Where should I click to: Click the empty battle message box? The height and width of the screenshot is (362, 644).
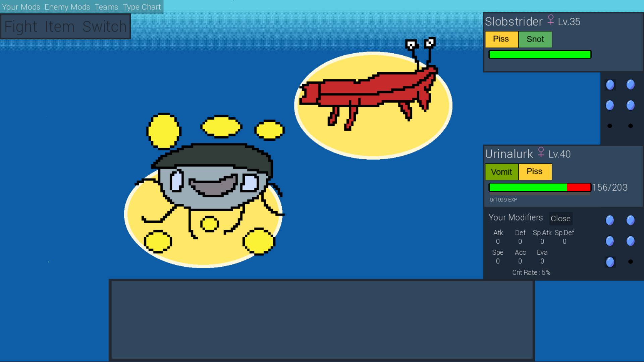322,320
